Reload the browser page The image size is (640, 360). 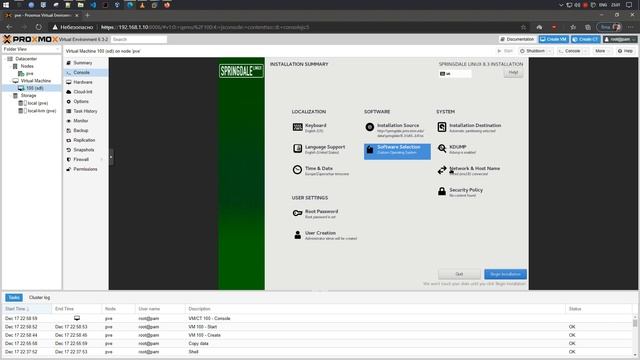coord(38,27)
